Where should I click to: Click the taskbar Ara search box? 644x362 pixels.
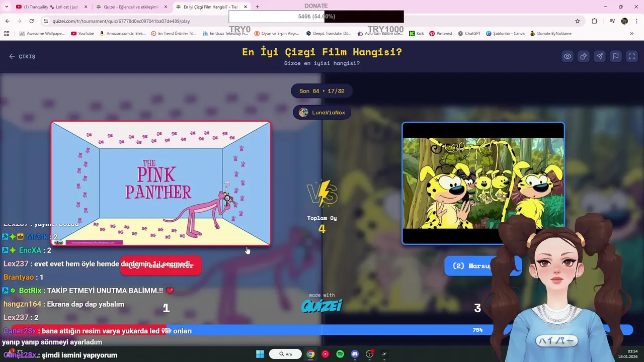[x=285, y=354]
